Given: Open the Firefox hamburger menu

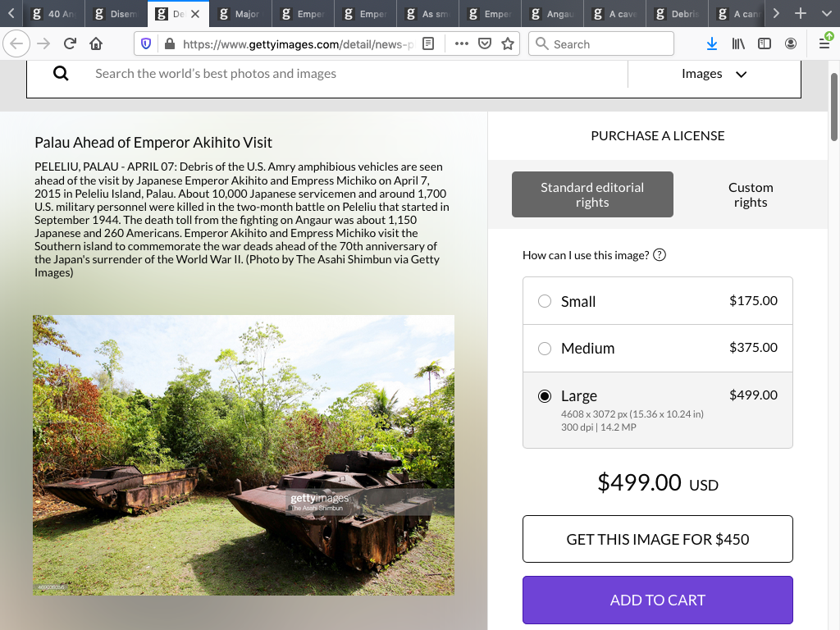Looking at the screenshot, I should point(824,43).
